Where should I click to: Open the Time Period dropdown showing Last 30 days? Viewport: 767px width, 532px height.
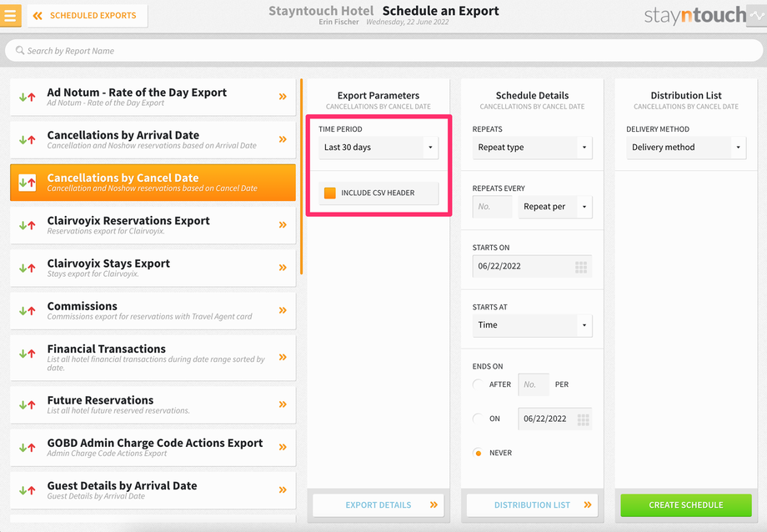coord(378,148)
